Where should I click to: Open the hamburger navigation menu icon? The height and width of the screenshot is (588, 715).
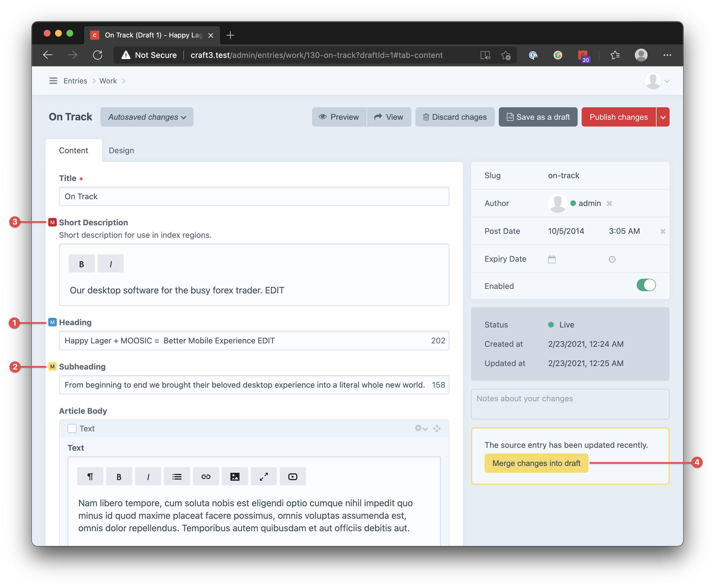tap(53, 81)
